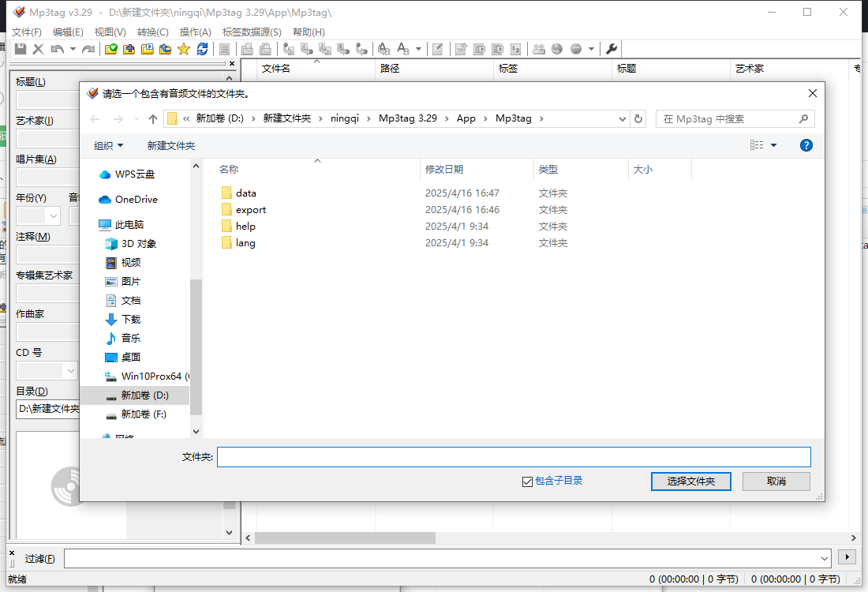868x592 pixels.
Task: Open the 组织 dropdown in dialog
Action: (x=109, y=146)
